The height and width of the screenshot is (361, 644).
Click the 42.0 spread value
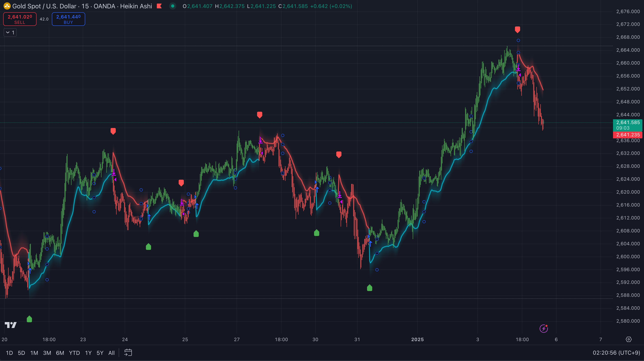tap(44, 19)
